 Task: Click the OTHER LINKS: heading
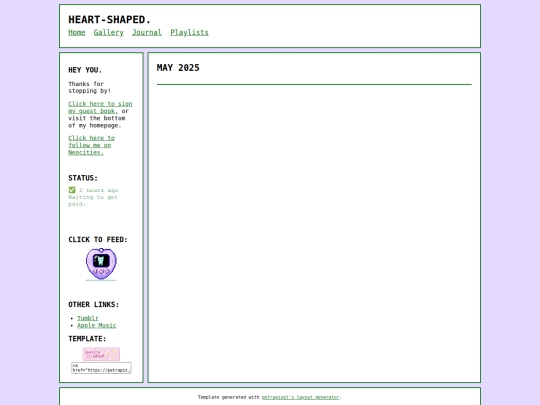94,304
